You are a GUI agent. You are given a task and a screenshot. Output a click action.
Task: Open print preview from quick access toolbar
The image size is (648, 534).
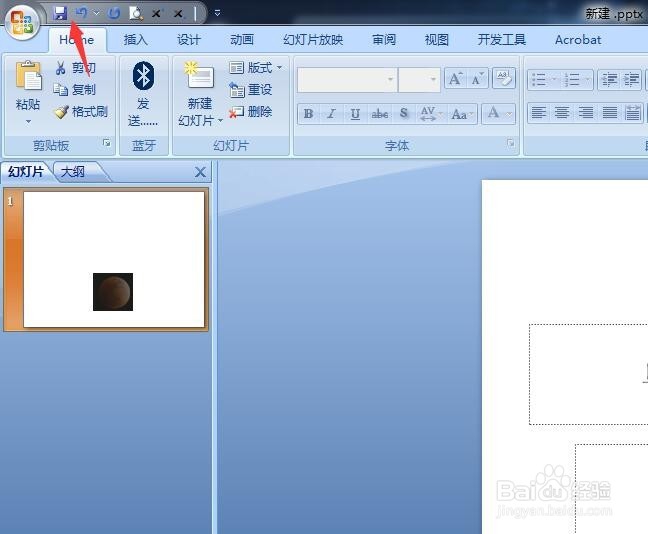tap(136, 14)
